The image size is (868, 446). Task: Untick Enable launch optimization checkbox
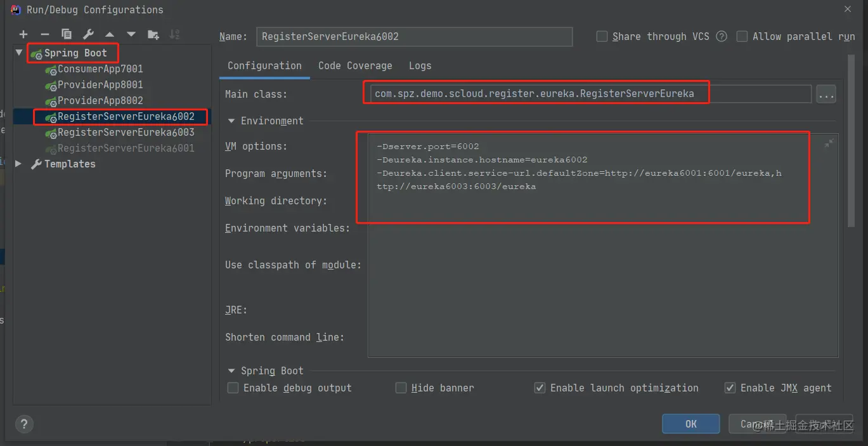[x=540, y=388]
